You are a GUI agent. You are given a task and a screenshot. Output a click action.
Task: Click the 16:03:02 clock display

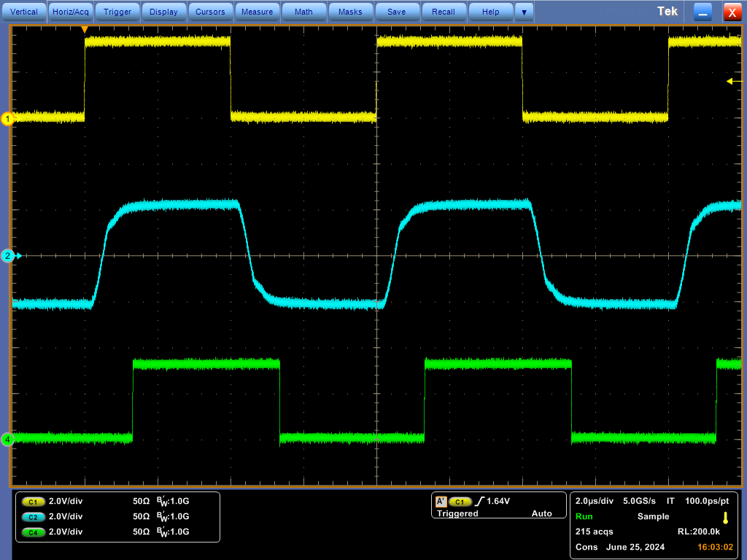pyautogui.click(x=716, y=547)
